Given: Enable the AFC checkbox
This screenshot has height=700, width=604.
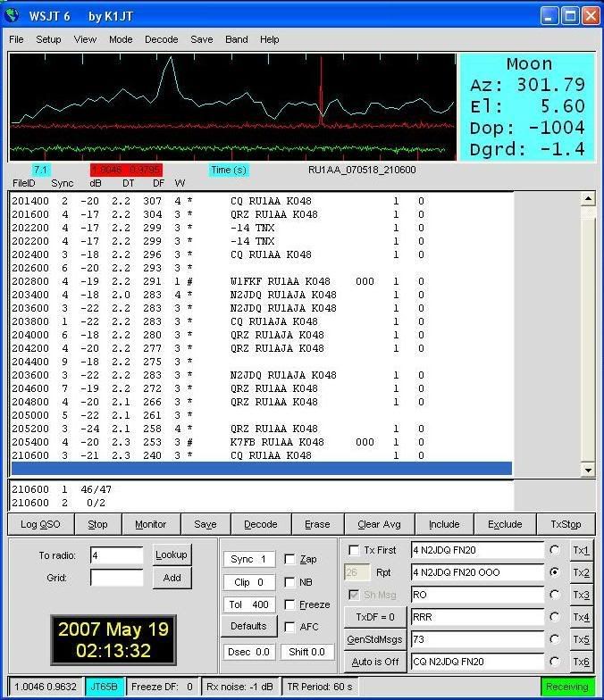Looking at the screenshot, I should coord(289,627).
